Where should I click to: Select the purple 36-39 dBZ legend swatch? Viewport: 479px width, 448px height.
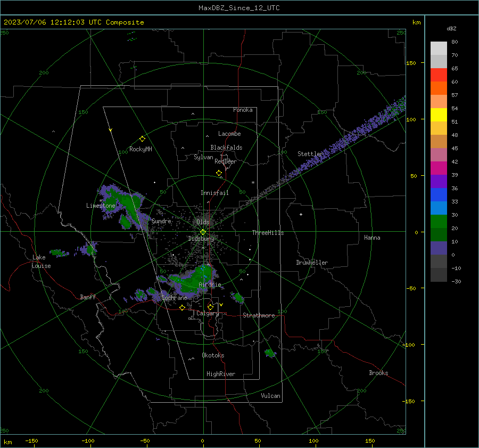pyautogui.click(x=439, y=182)
